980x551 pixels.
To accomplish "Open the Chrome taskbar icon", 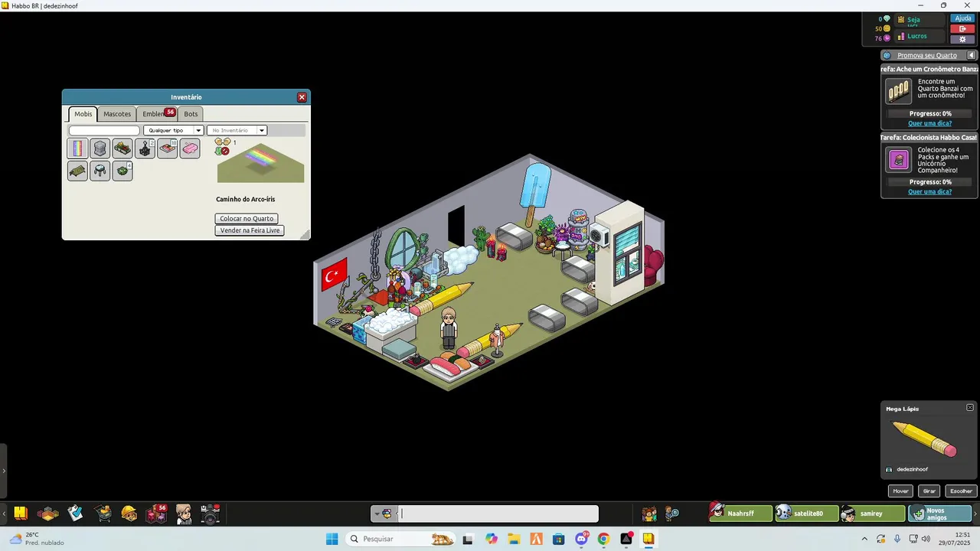I will point(603,539).
